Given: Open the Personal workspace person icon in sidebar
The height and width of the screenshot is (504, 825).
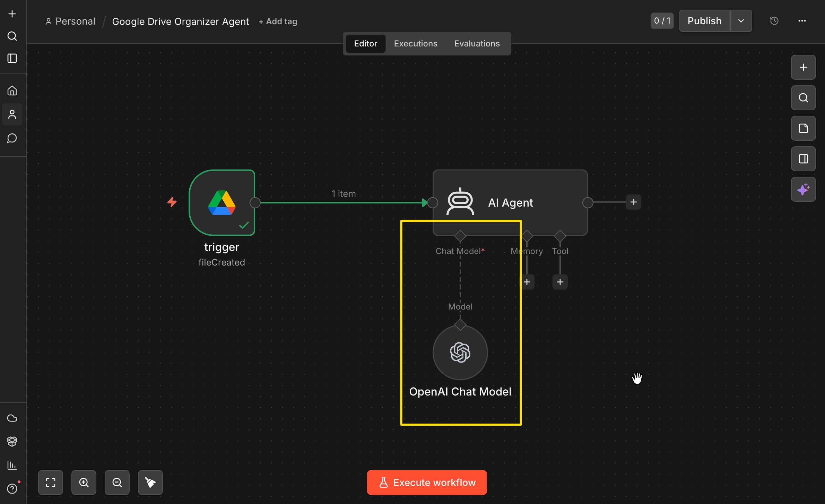Looking at the screenshot, I should point(12,114).
